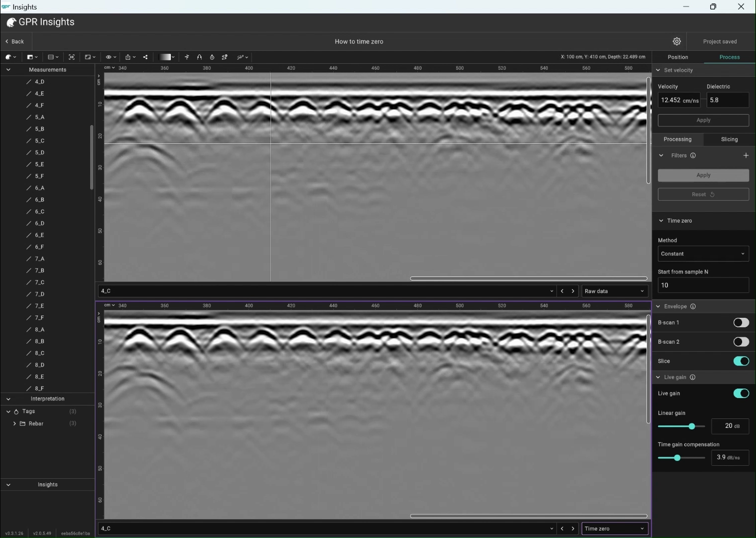Click the Envelope info icon
The height and width of the screenshot is (538, 756).
pos(693,306)
